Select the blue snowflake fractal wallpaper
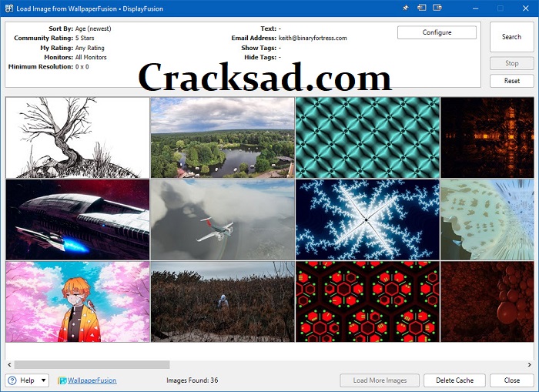The image size is (539, 392). point(367,219)
